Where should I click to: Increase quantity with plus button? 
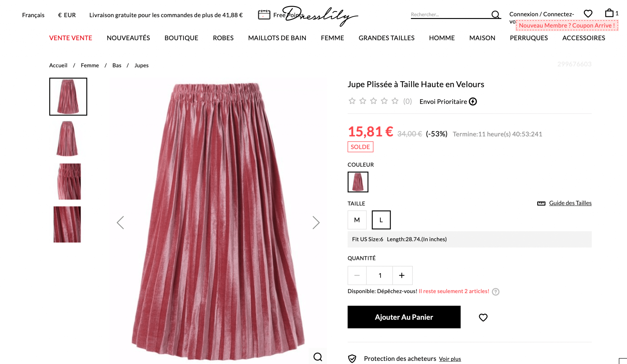pyautogui.click(x=402, y=276)
